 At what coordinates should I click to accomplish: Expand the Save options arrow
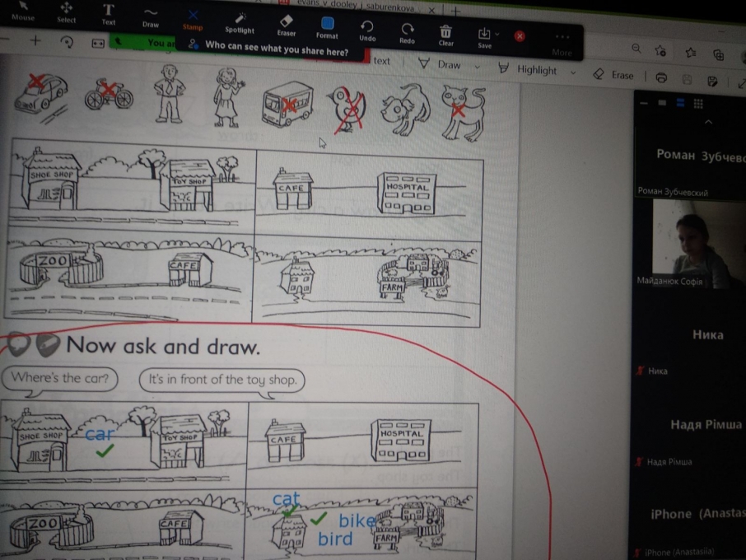pyautogui.click(x=497, y=35)
